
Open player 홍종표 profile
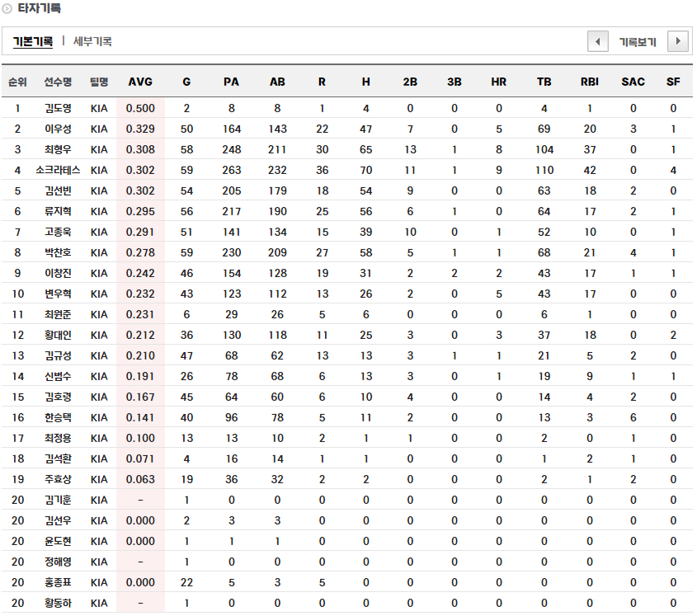[58, 583]
